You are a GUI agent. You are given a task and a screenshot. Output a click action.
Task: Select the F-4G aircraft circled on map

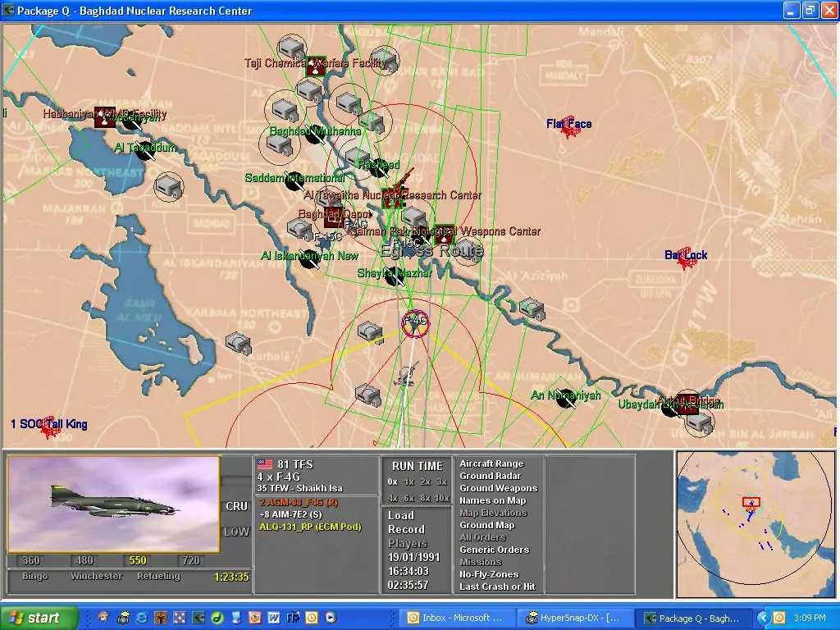415,323
